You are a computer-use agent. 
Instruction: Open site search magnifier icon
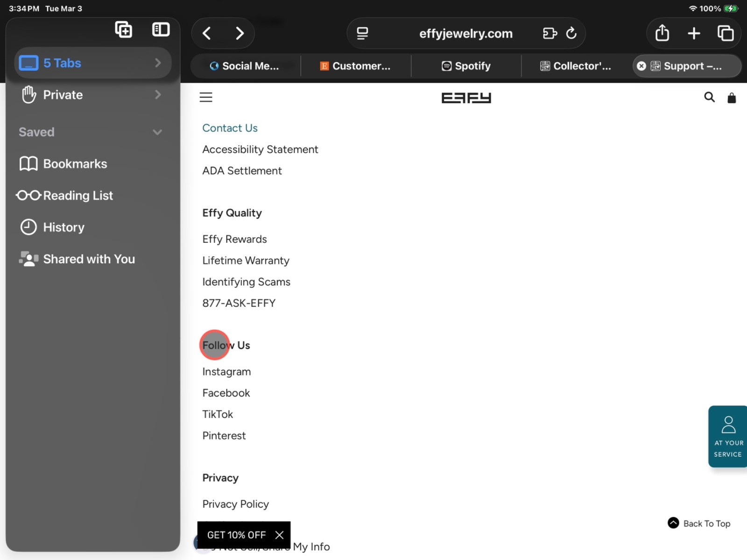(x=709, y=97)
